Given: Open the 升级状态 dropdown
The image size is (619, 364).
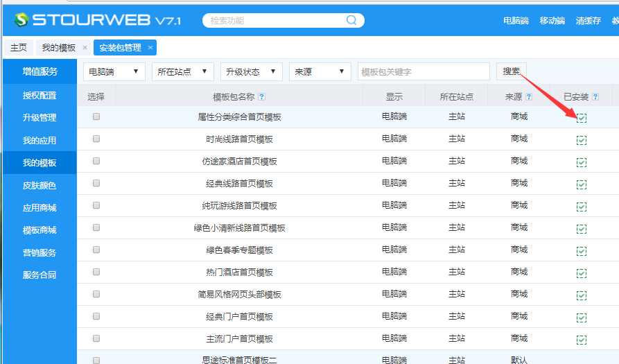Looking at the screenshot, I should (251, 71).
